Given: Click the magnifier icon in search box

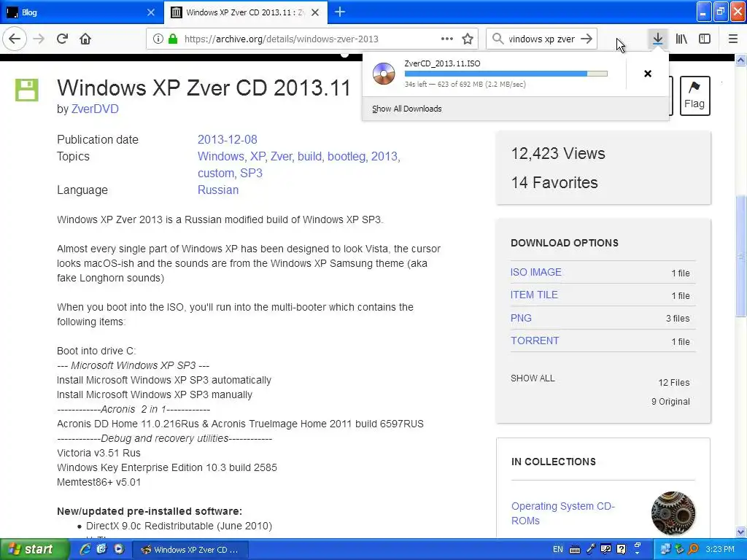Looking at the screenshot, I should pyautogui.click(x=498, y=39).
